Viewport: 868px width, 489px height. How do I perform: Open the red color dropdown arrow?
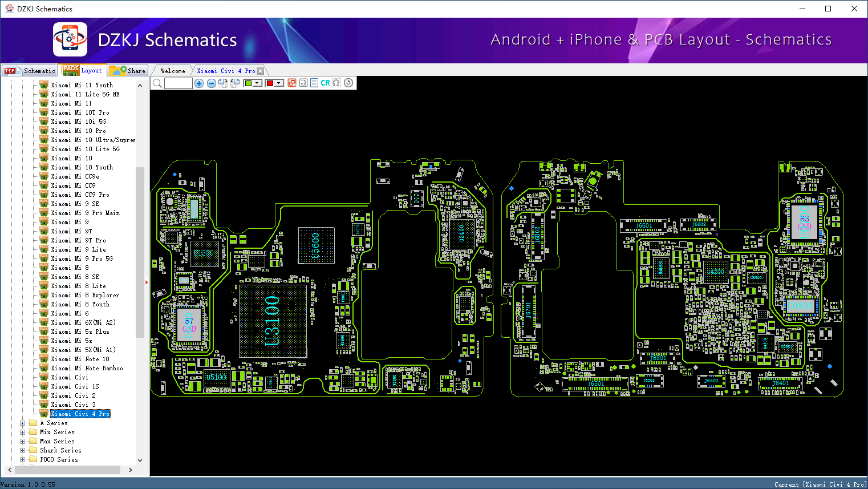click(279, 83)
